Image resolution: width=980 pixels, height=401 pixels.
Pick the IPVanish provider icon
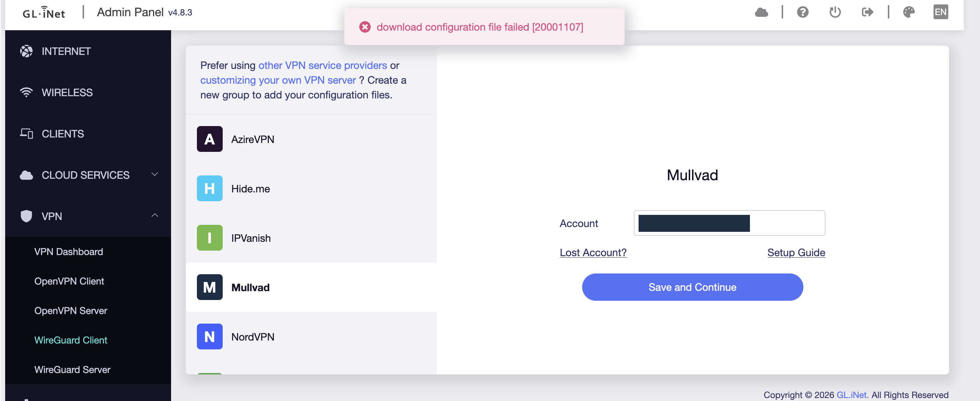210,238
